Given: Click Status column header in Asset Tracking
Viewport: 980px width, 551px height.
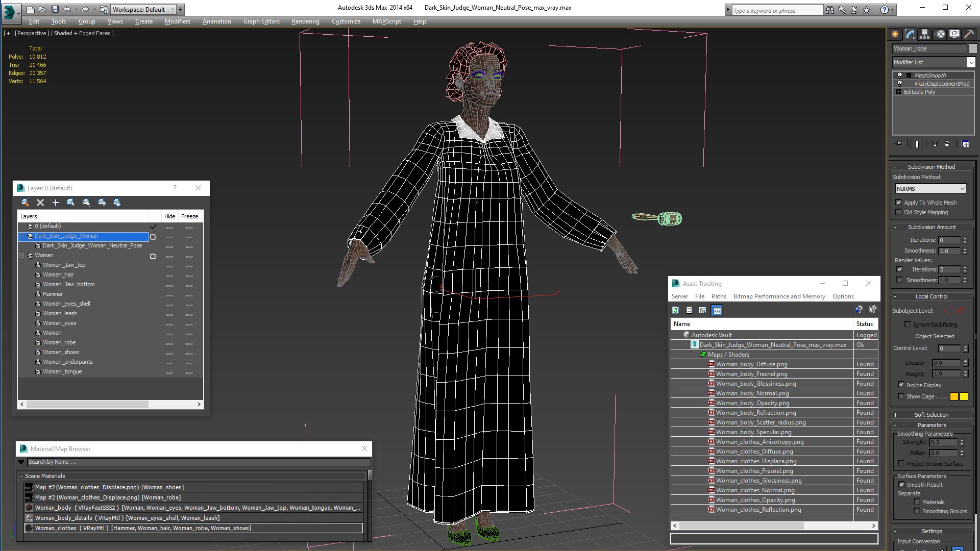Looking at the screenshot, I should [865, 324].
